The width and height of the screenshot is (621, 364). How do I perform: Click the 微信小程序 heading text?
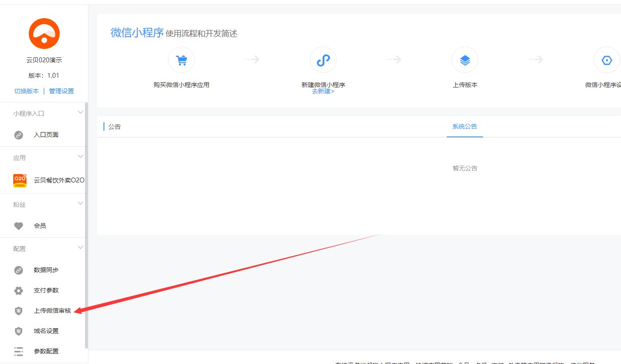(137, 33)
